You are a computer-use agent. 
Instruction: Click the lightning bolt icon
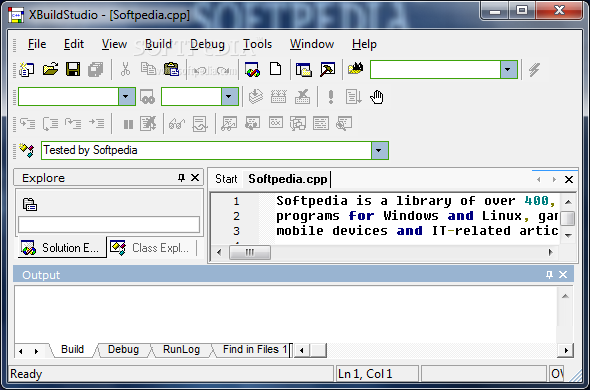click(x=534, y=70)
